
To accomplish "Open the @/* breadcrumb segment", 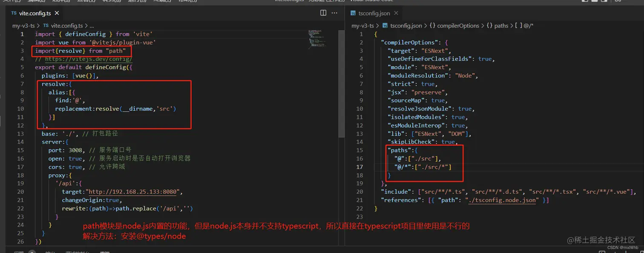I will click(x=524, y=26).
